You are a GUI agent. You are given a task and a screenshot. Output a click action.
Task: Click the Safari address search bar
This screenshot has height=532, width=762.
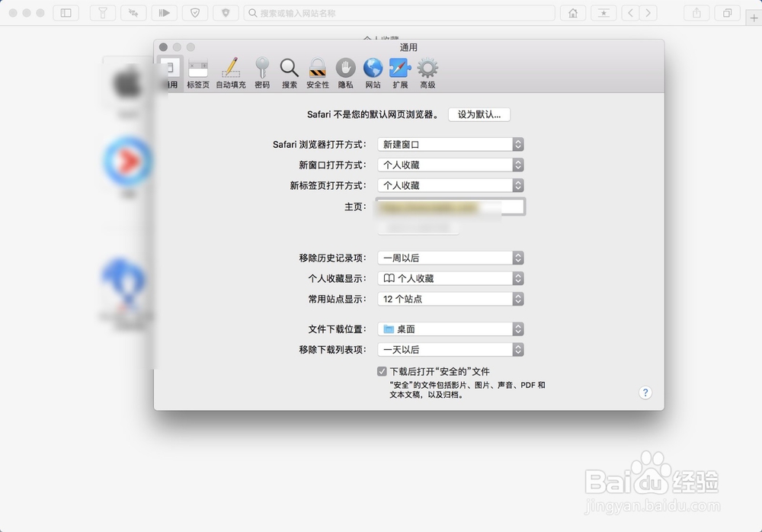399,13
